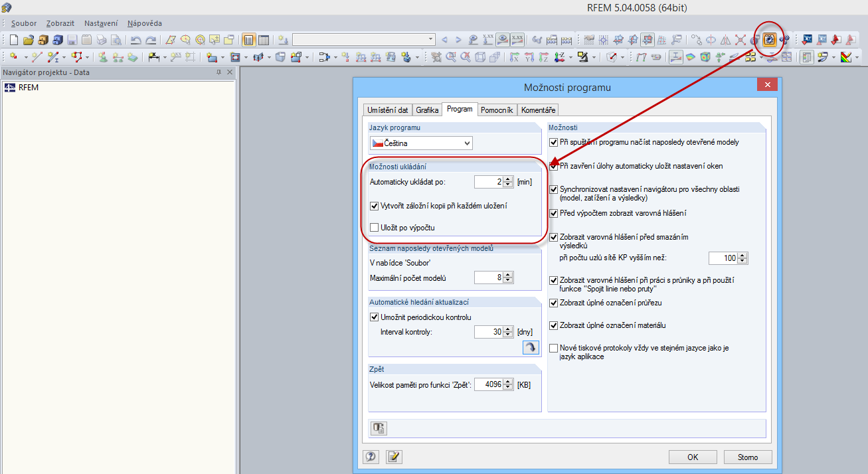This screenshot has height=474, width=868.
Task: Click the Save disk icon in toolbar
Action: coord(72,40)
